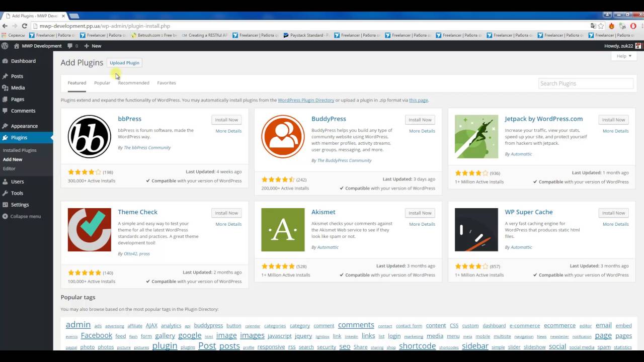
Task: Click the BuddyPress plugin logo
Action: coord(283,136)
